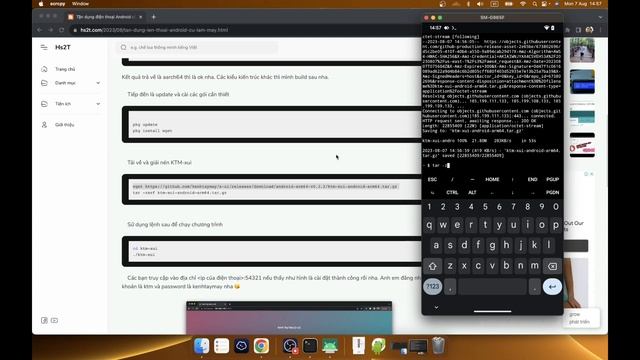Screen dimensions: 640x360
Task: Tap the letter x key
Action: [x=464, y=266]
